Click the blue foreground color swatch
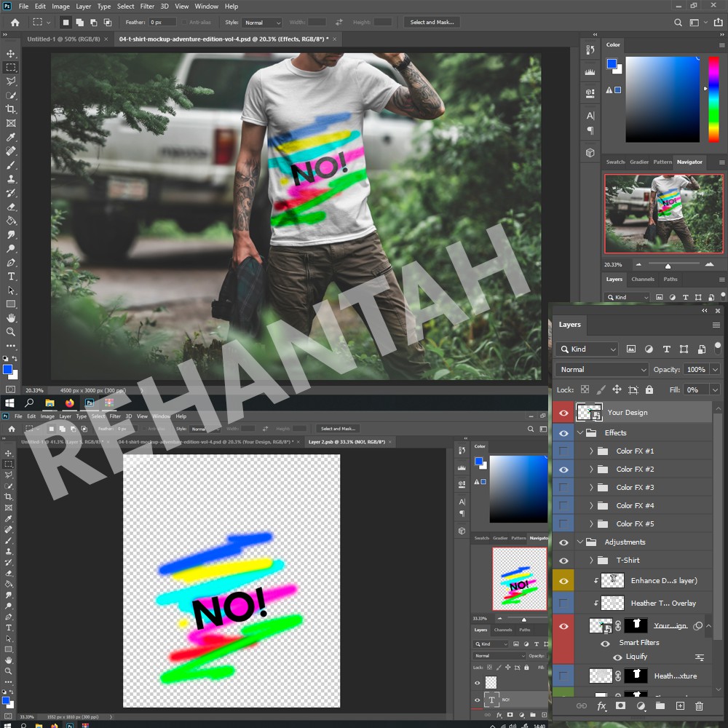The width and height of the screenshot is (728, 728). pyautogui.click(x=7, y=371)
